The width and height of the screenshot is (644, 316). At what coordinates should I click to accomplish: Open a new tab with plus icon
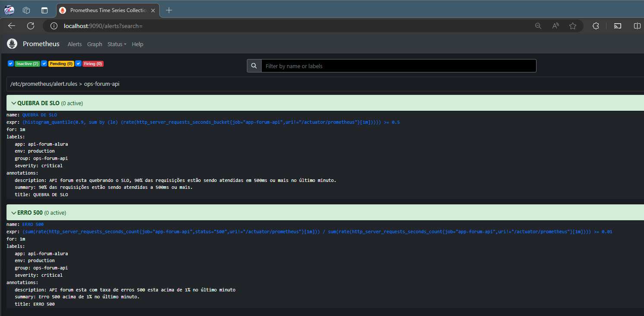[169, 10]
